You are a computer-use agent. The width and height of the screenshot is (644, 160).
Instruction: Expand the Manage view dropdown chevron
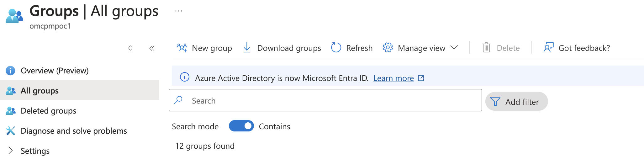click(x=454, y=48)
